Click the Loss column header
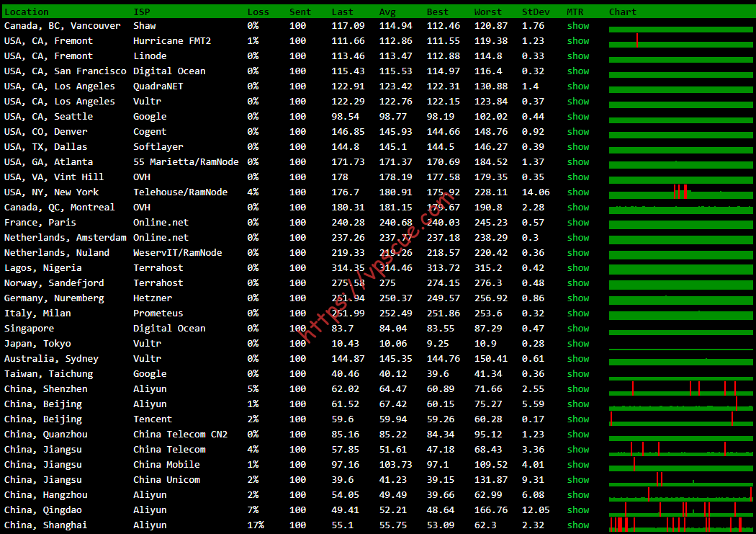The height and width of the screenshot is (534, 756). click(258, 12)
